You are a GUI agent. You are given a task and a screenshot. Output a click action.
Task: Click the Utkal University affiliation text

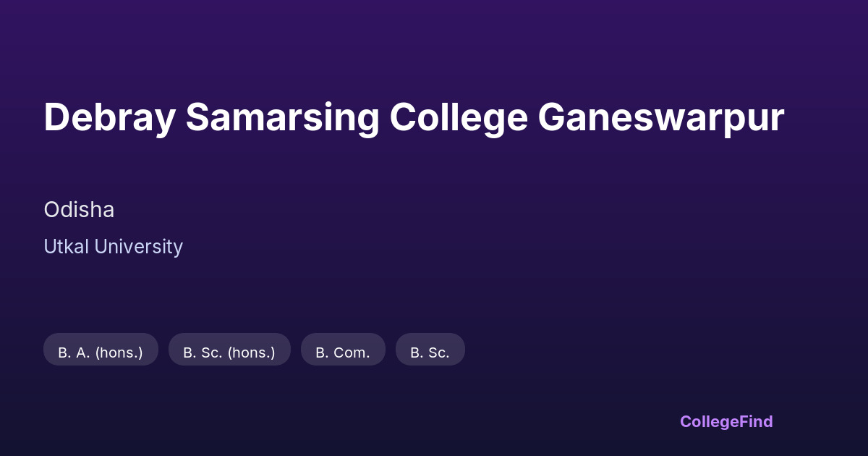point(113,247)
